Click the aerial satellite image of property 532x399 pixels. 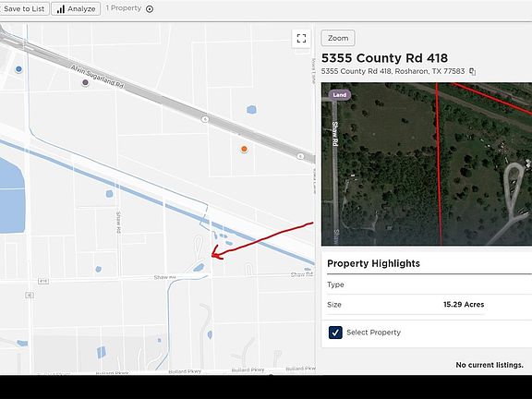[427, 163]
